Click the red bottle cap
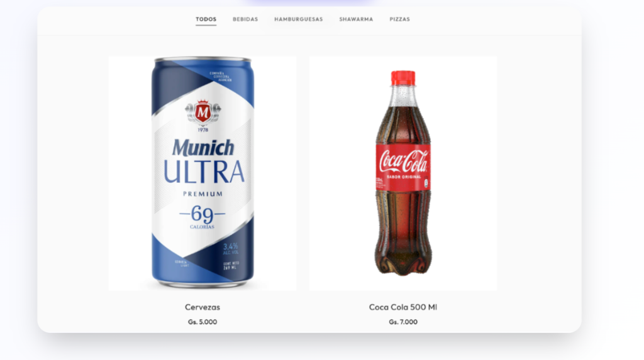The width and height of the screenshot is (644, 360). click(x=403, y=78)
